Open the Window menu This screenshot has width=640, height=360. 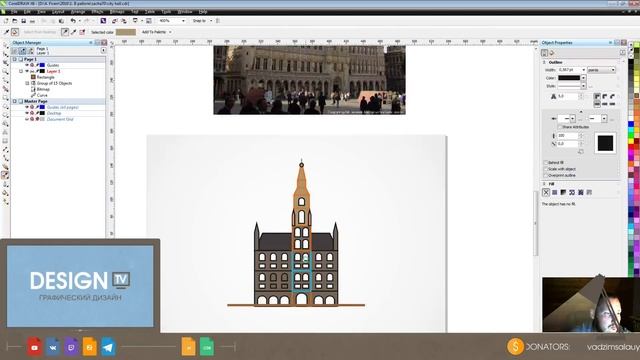[185, 12]
